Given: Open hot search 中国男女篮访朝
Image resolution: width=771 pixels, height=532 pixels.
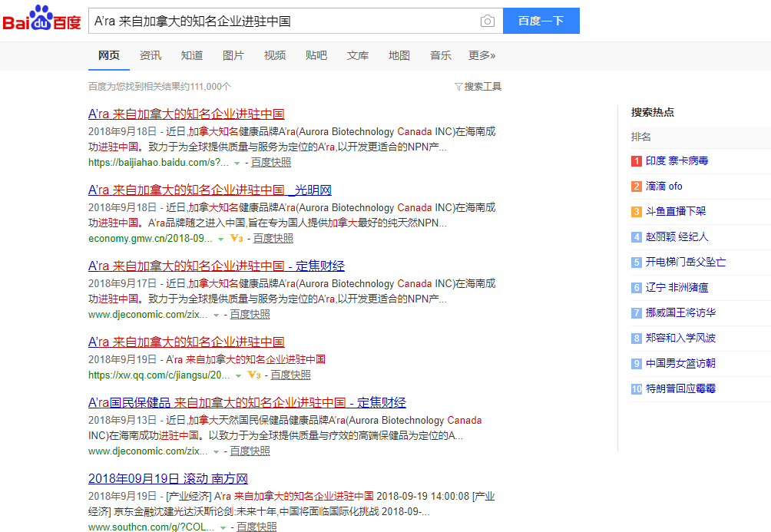Looking at the screenshot, I should click(680, 363).
